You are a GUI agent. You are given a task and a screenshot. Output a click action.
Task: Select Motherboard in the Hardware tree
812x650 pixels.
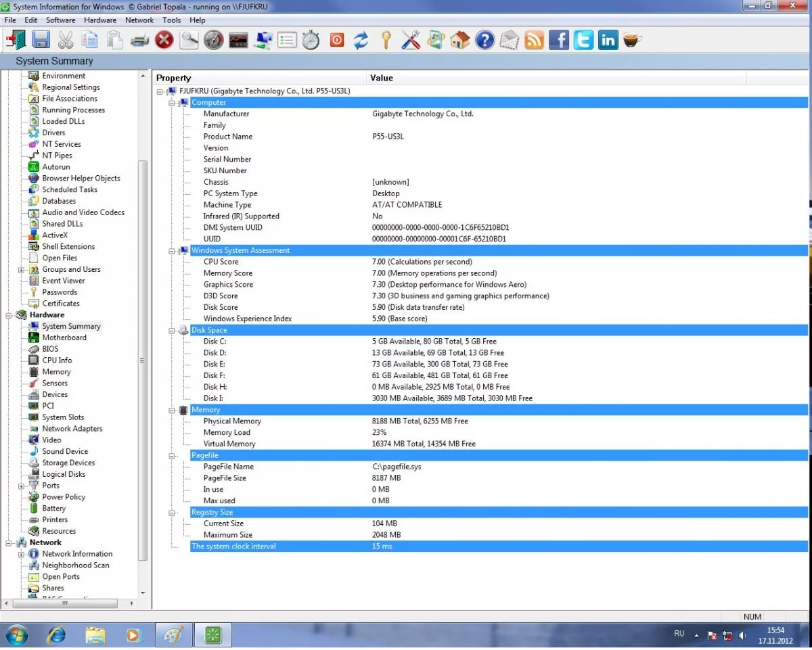point(64,338)
